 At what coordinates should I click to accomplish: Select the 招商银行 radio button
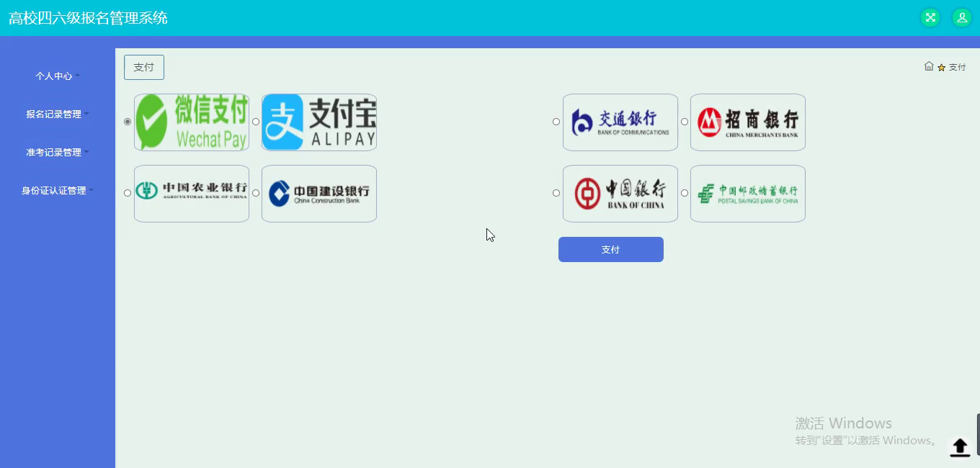(685, 122)
